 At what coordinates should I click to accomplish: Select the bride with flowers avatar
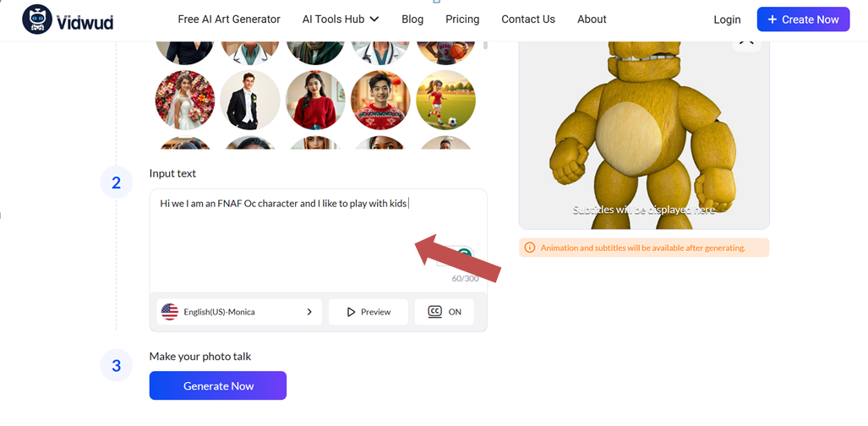point(185,101)
